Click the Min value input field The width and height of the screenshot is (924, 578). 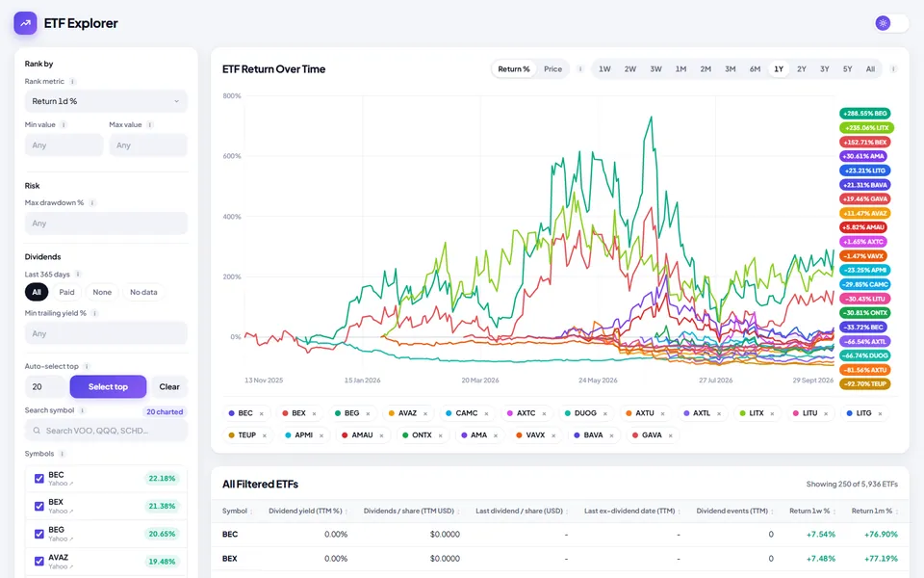[x=64, y=145]
